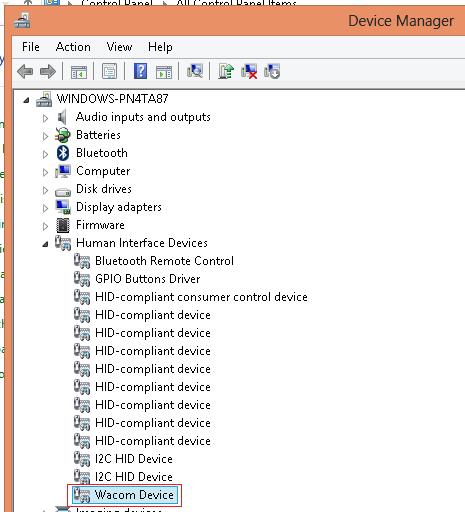Image resolution: width=465 pixels, height=512 pixels.
Task: Select Human Interface Devices label
Action: tap(142, 243)
